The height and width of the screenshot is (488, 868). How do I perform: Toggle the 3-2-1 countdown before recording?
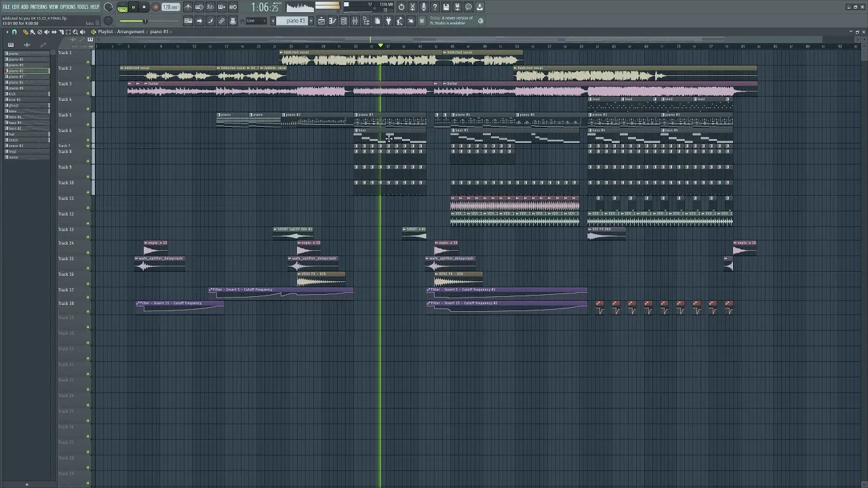[x=210, y=7]
